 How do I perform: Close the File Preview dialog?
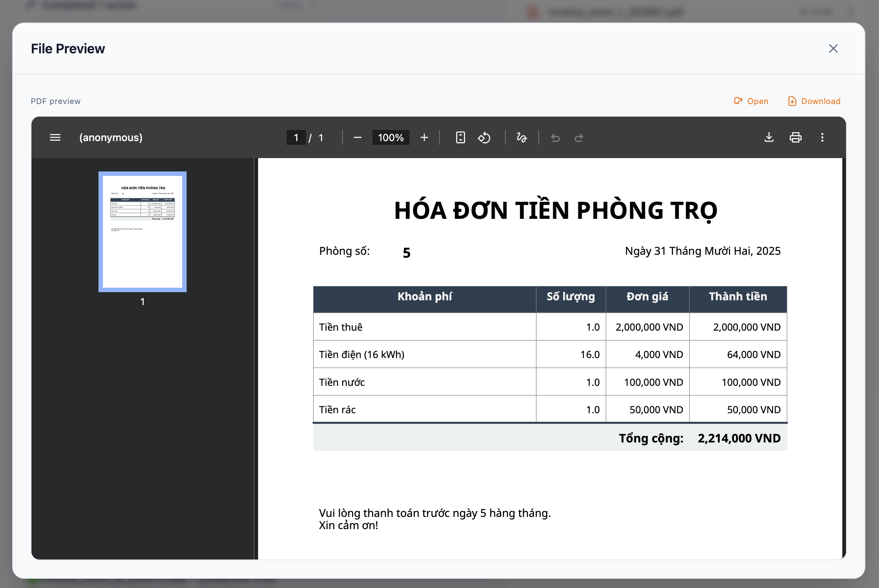pos(833,49)
